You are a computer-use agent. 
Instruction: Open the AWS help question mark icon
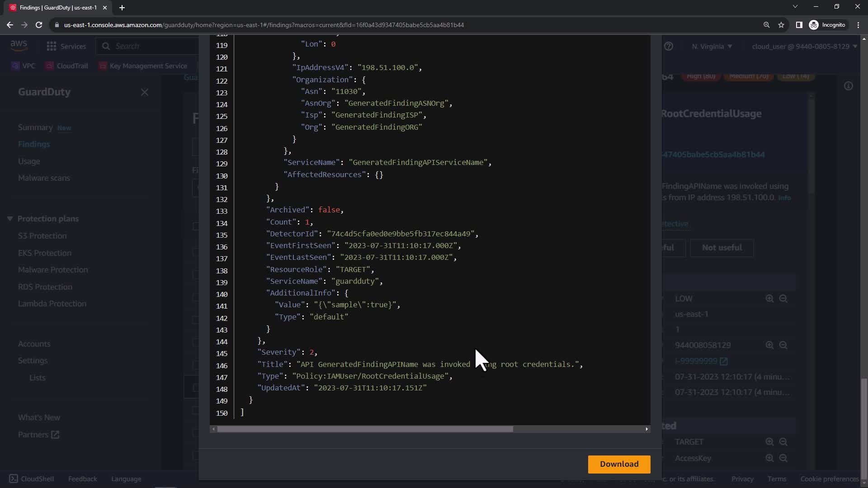[669, 47]
